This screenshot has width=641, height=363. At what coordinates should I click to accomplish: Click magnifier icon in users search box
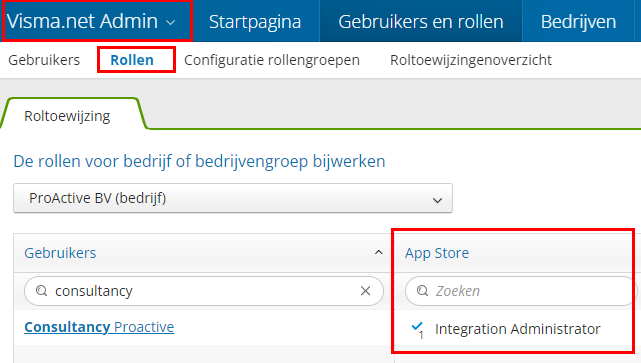click(41, 291)
